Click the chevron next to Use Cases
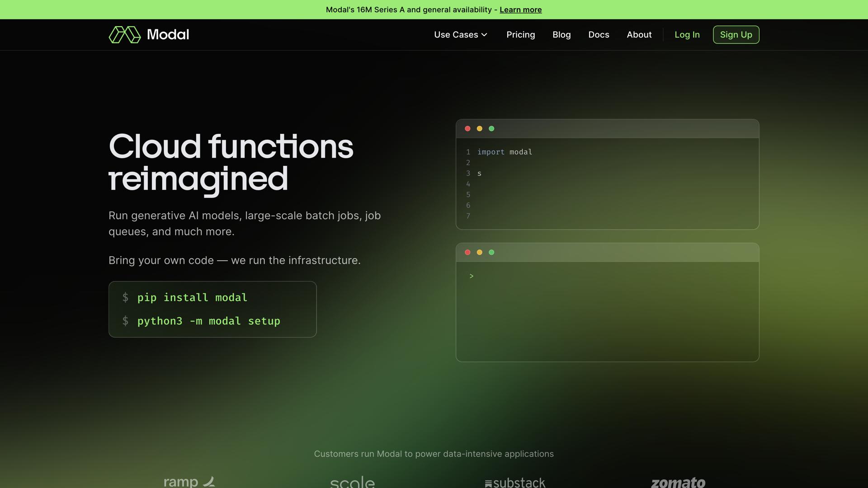Image resolution: width=868 pixels, height=488 pixels. 484,35
